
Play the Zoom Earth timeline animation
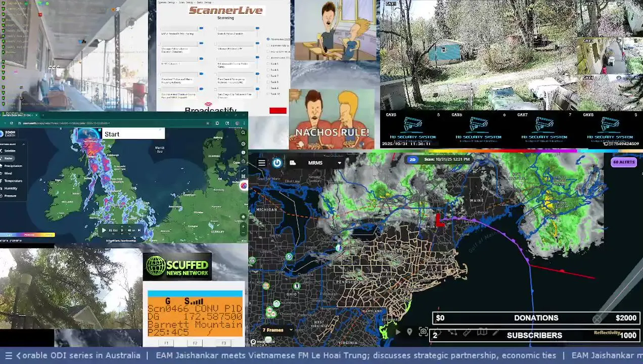[x=104, y=230]
